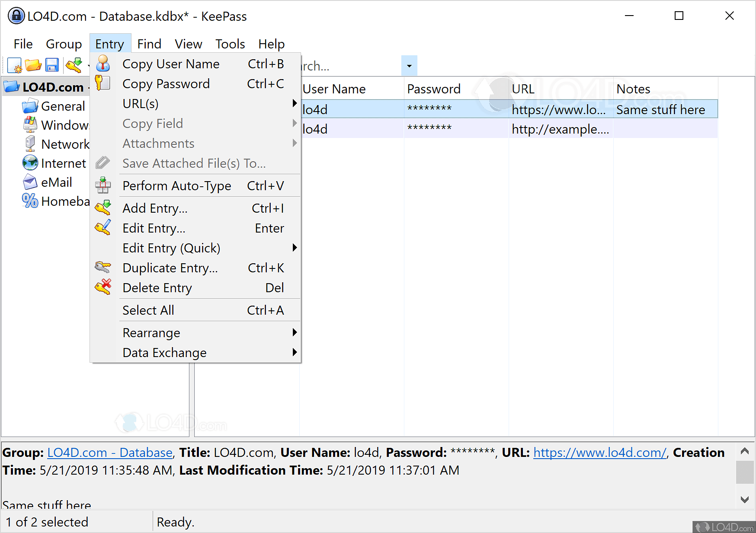Select the entry with http://example URL
This screenshot has width=756, height=533.
(x=509, y=129)
